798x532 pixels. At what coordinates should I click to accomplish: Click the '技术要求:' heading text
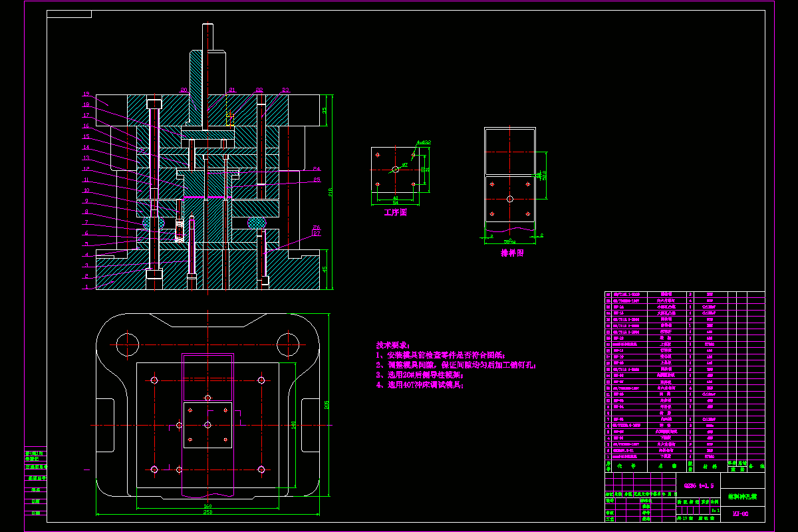(394, 346)
